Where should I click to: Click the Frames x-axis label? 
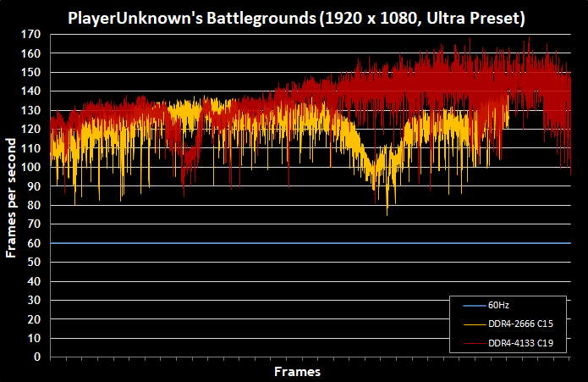coord(297,372)
